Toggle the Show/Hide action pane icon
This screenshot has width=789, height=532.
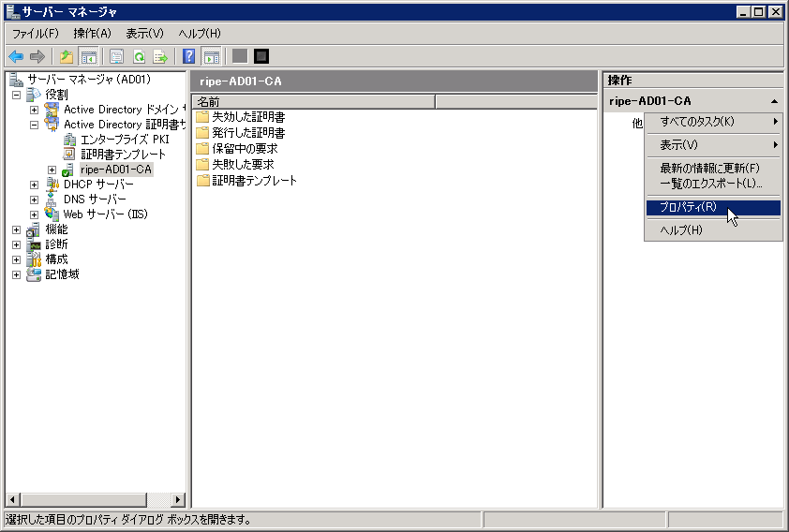(212, 56)
